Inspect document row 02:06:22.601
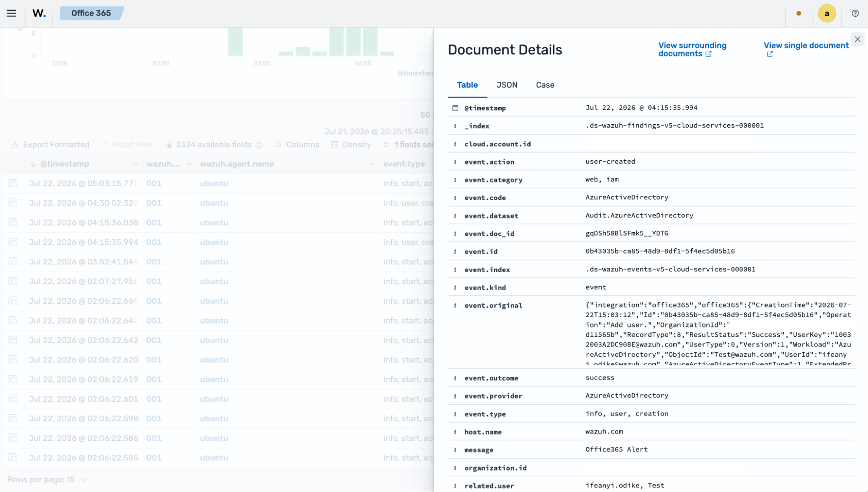The height and width of the screenshot is (492, 868). [x=13, y=399]
